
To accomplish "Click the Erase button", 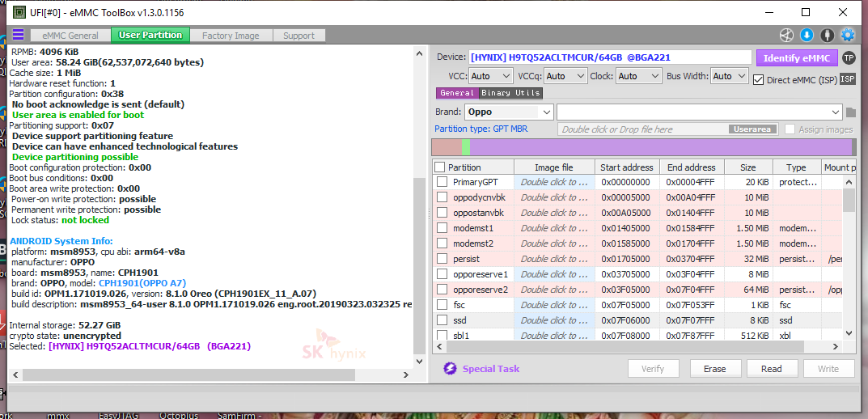I will pos(714,369).
